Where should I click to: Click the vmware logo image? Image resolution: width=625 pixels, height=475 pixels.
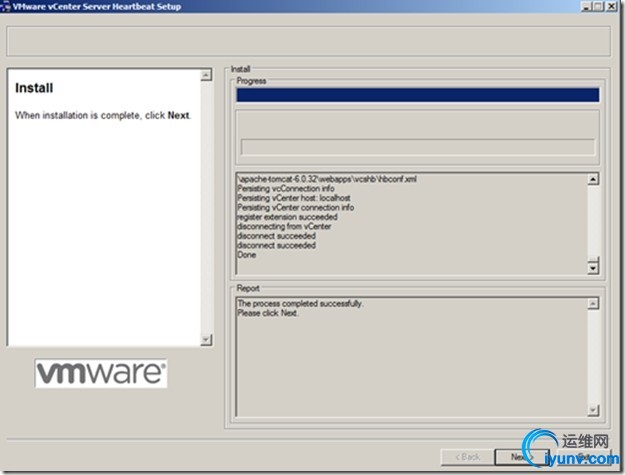(101, 373)
